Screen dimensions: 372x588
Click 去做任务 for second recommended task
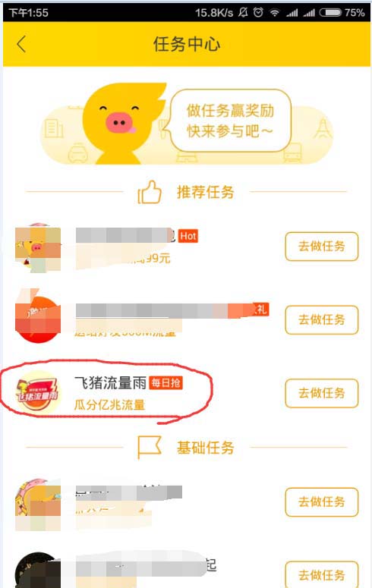click(x=322, y=320)
